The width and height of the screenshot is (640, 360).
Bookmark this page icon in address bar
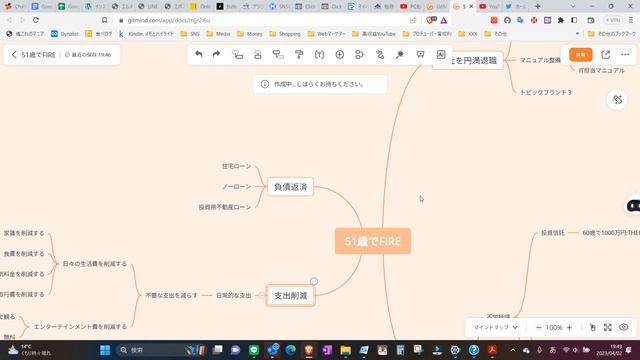tap(104, 20)
